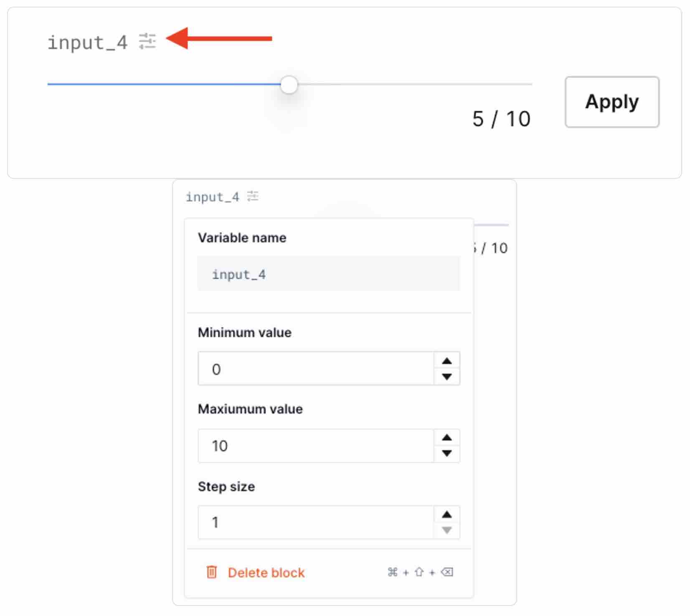Click the Variable name field input_4
This screenshot has width=690, height=616.
(329, 274)
